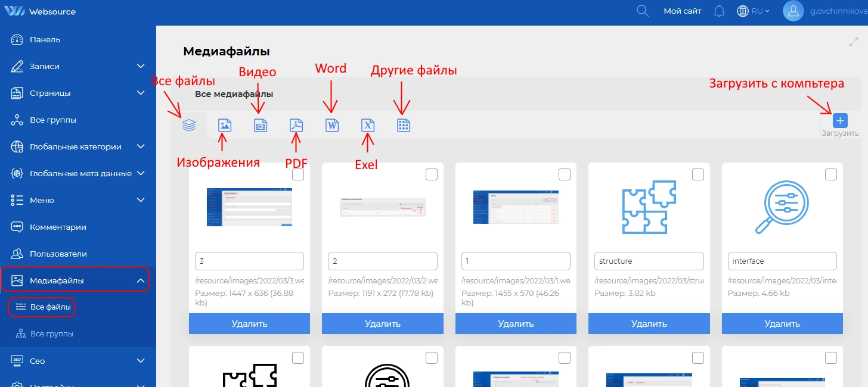868x387 pixels.
Task: Open the other files filter icon
Action: pos(404,125)
